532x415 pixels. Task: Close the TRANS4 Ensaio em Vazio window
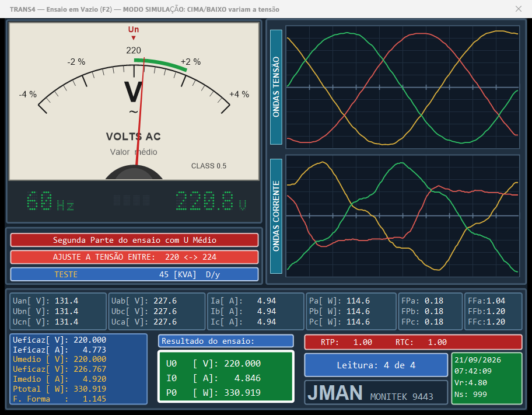tap(519, 9)
